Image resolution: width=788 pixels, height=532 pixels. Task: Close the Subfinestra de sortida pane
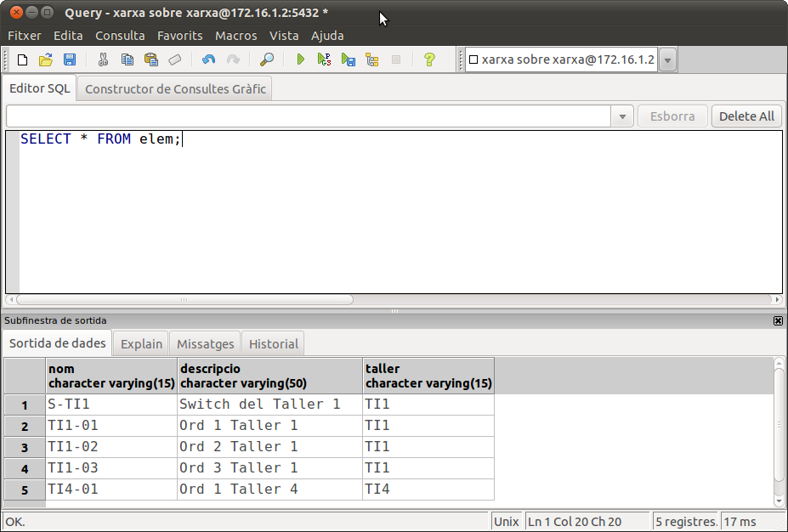pos(778,320)
